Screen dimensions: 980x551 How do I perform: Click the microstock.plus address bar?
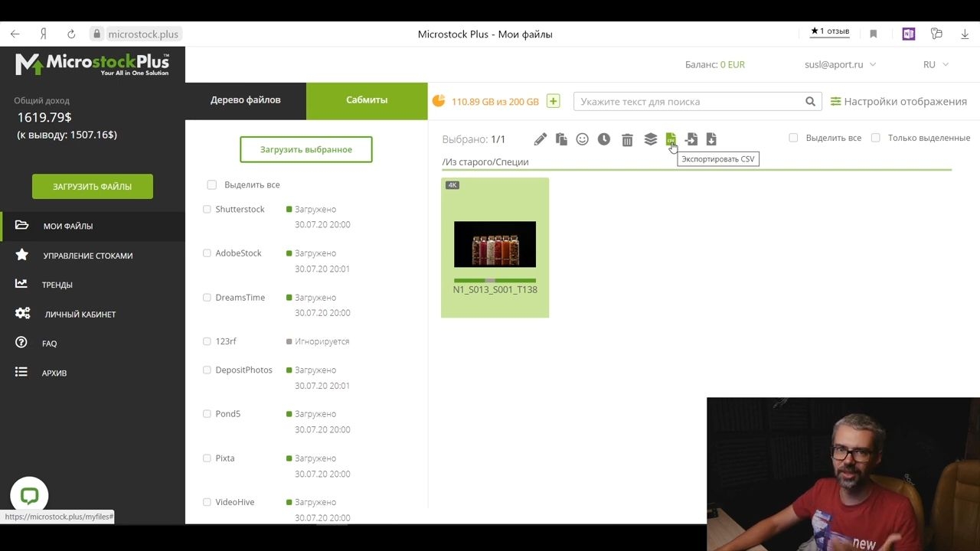point(143,34)
